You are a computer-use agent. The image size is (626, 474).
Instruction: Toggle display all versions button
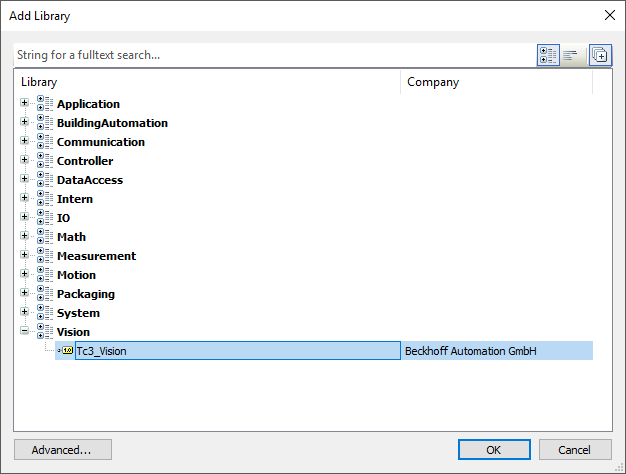[x=600, y=55]
